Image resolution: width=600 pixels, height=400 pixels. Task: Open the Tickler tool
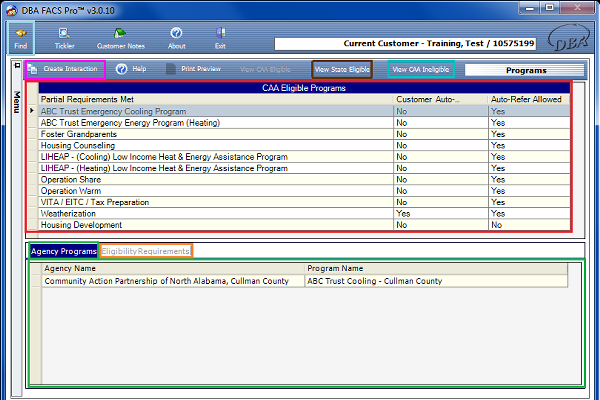64,38
